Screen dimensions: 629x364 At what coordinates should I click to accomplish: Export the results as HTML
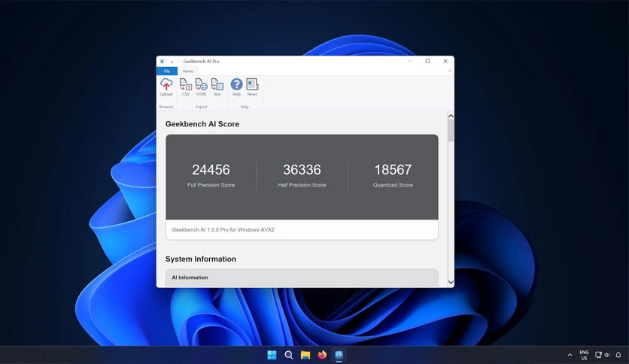click(x=201, y=87)
